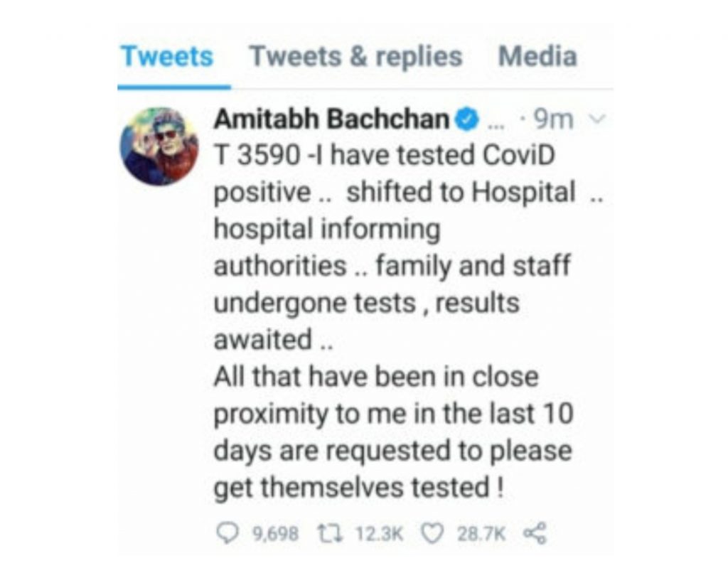This screenshot has height=573, width=728.
Task: Click the 'All that have been' paragraph
Action: 394,432
